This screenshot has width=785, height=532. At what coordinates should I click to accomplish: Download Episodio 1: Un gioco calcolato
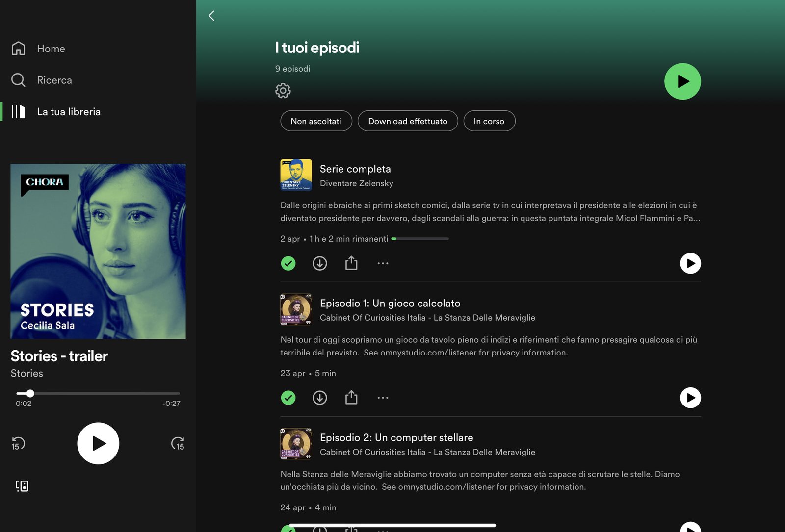point(319,398)
